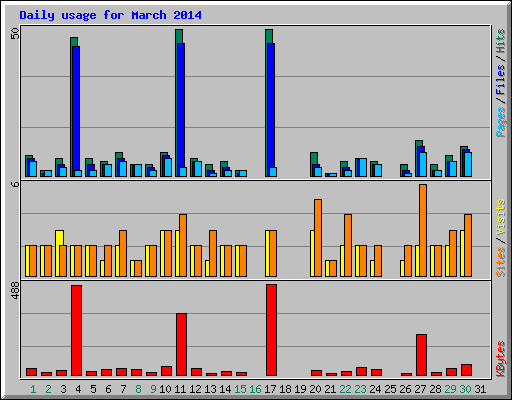Image resolution: width=512 pixels, height=400 pixels.
Task: Click the tall red KBytes bar for day 4
Action: click(76, 330)
